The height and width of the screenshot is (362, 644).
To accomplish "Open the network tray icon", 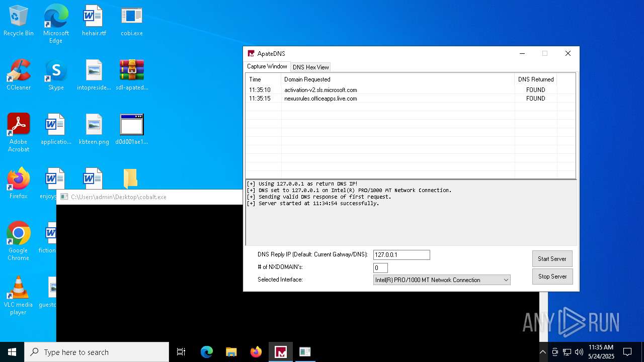I will click(567, 352).
